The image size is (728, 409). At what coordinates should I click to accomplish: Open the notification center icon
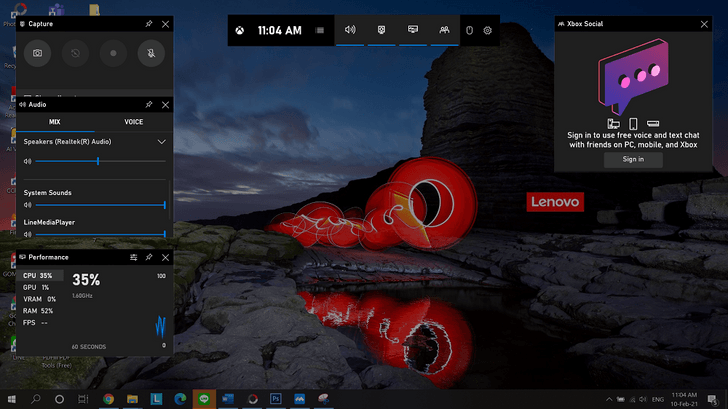pos(712,399)
